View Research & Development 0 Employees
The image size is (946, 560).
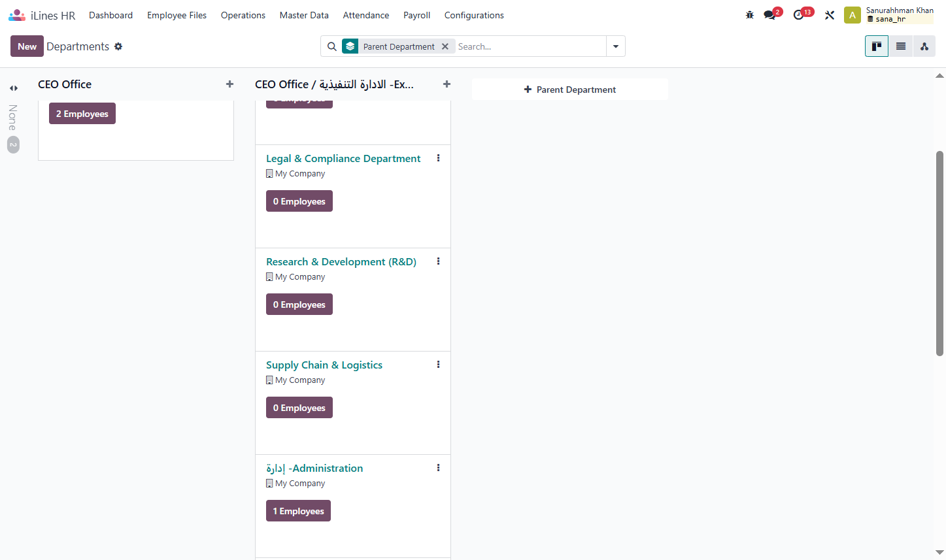(299, 305)
